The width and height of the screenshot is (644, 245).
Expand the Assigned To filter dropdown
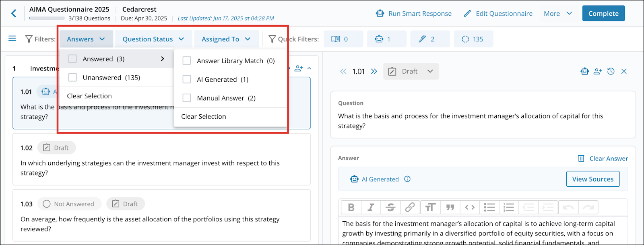(226, 39)
